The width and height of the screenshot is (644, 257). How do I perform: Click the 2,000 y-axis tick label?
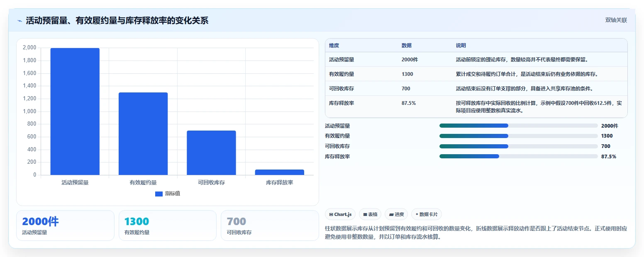(29, 48)
